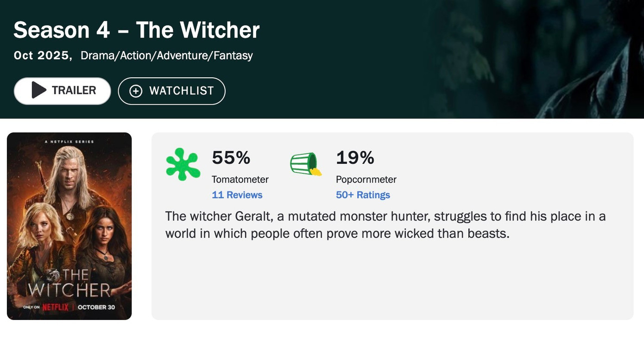Play the Season 4 trailer
This screenshot has height=344, width=644.
pos(62,90)
